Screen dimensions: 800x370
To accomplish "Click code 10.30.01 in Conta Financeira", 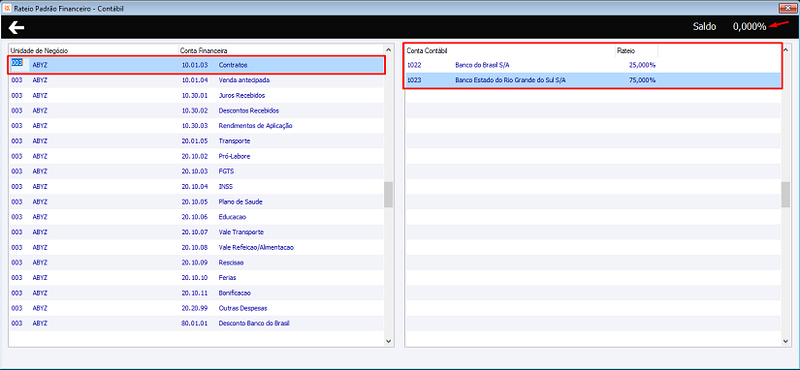I will [194, 95].
